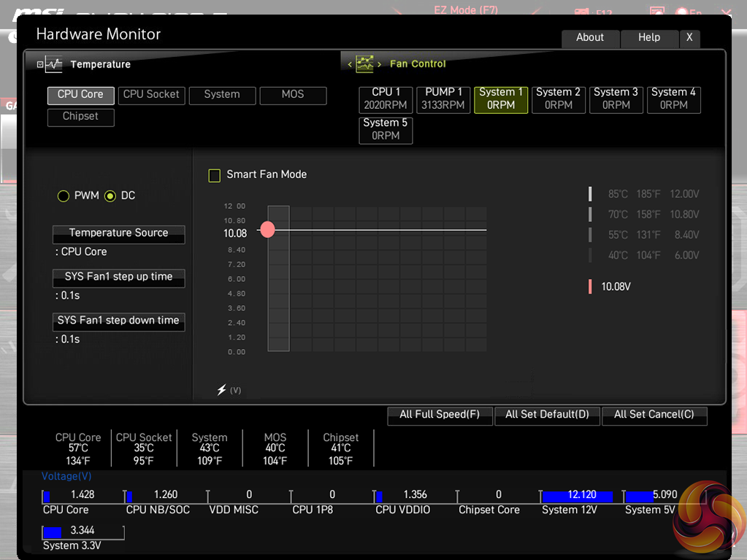Click the voltage lightning bolt icon
Viewport: 747px width, 560px height.
tap(222, 390)
